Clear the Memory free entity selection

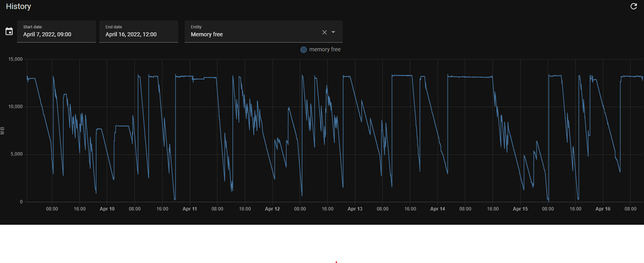click(324, 32)
